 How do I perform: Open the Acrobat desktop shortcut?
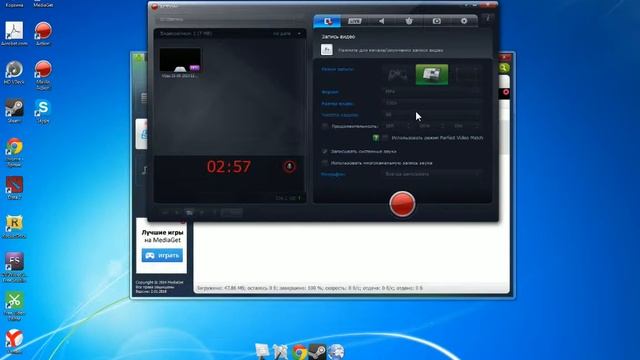tap(14, 33)
